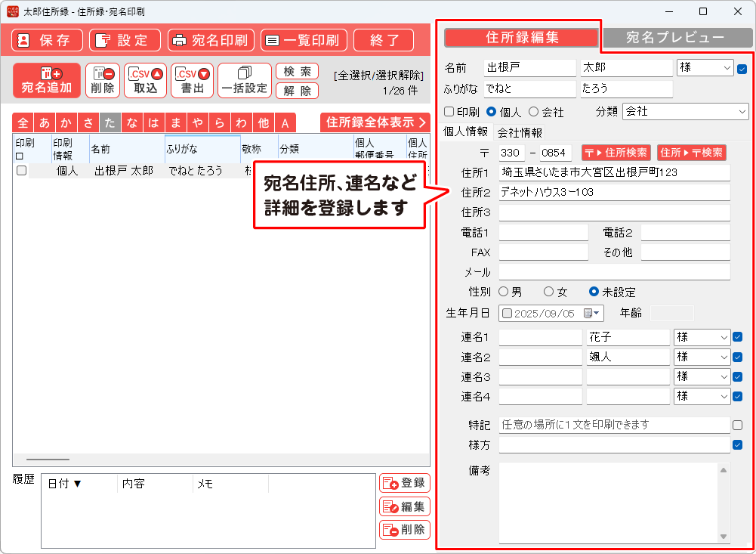Open the 生年月日 date picker dropdown
Screen dimensions: 756x554
click(597, 313)
